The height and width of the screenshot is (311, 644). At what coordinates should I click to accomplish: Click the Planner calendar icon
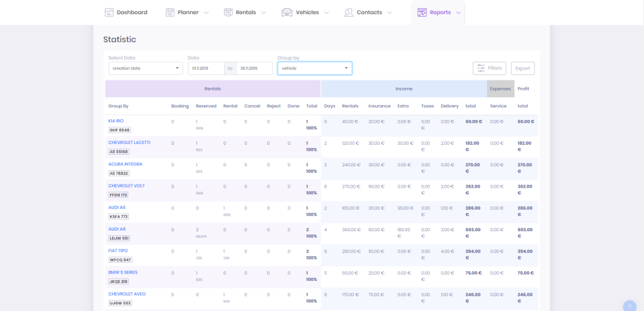pyautogui.click(x=170, y=12)
